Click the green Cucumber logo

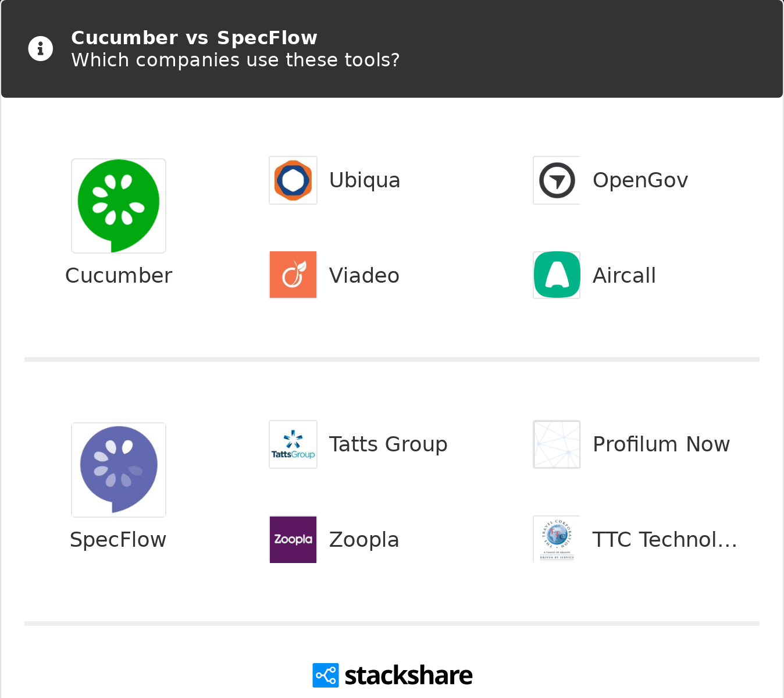119,206
